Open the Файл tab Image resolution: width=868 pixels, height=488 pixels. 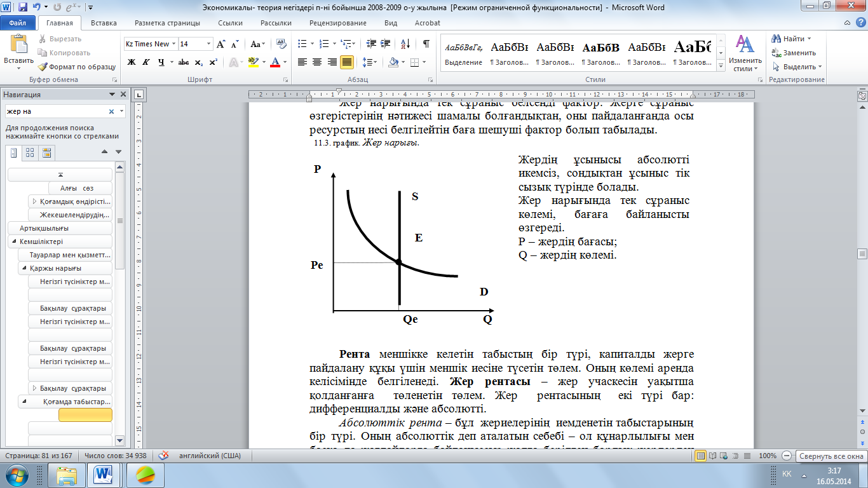(18, 22)
